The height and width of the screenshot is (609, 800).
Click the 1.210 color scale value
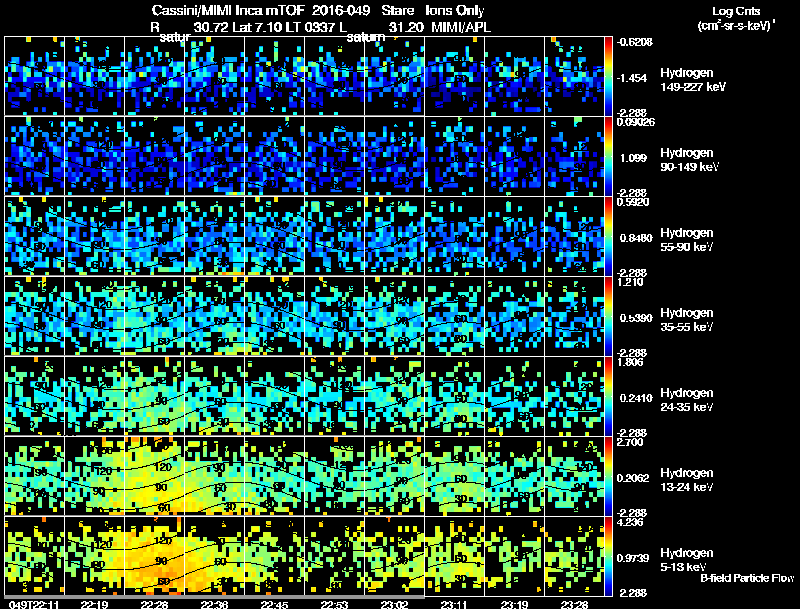click(631, 283)
